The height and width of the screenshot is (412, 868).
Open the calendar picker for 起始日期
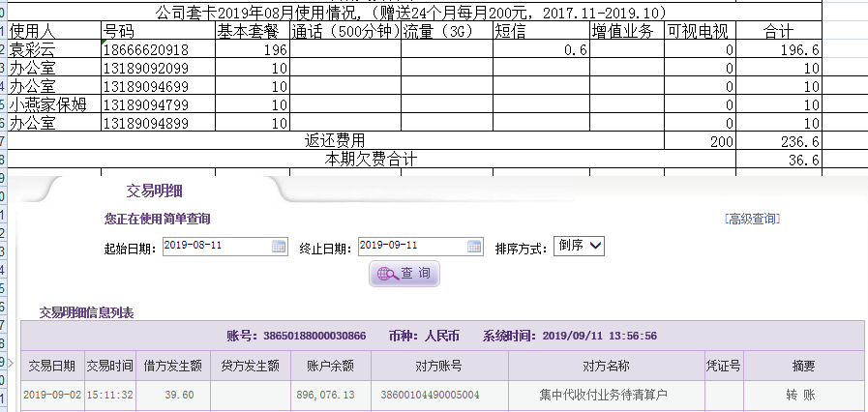click(x=279, y=247)
